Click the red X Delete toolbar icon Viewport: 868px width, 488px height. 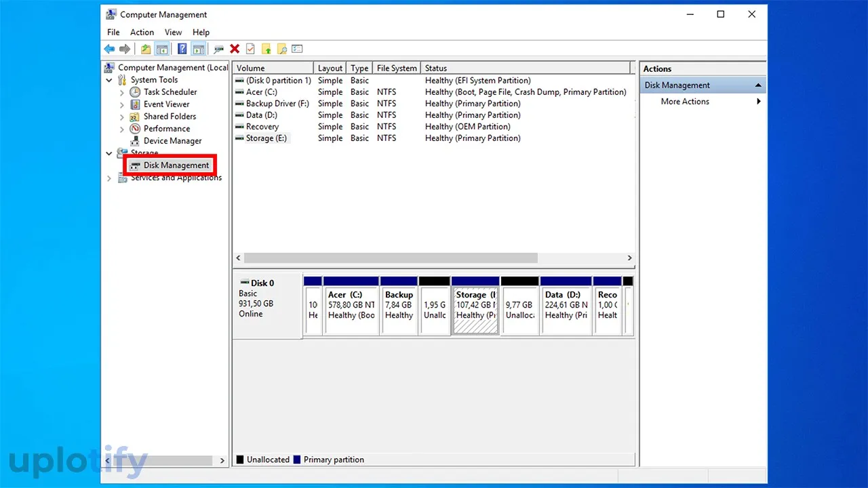(235, 49)
